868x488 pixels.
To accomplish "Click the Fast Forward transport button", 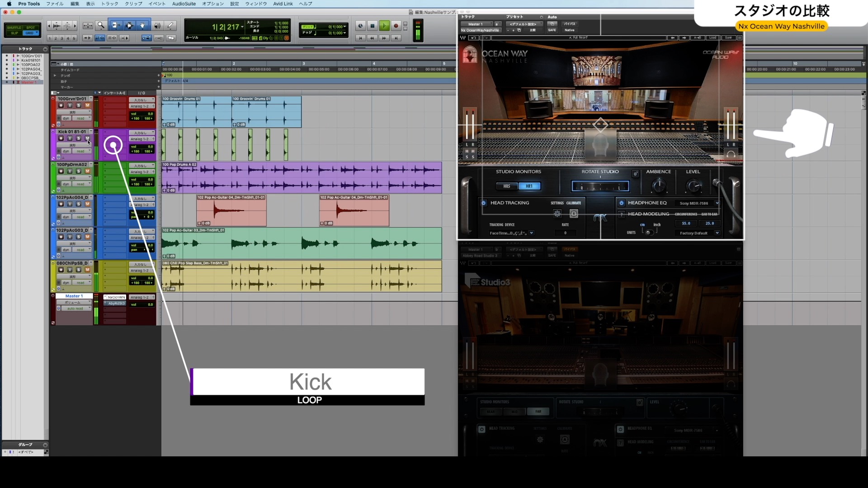I will pyautogui.click(x=384, y=38).
